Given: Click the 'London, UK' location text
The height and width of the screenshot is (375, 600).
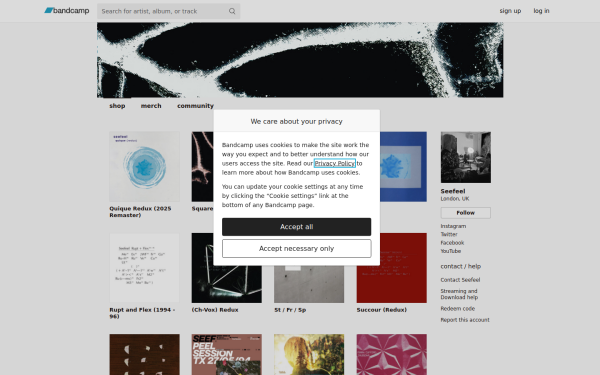Looking at the screenshot, I should pos(455,199).
